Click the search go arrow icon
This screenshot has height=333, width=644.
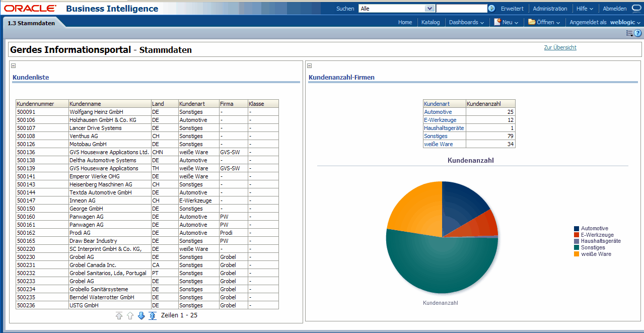point(491,9)
